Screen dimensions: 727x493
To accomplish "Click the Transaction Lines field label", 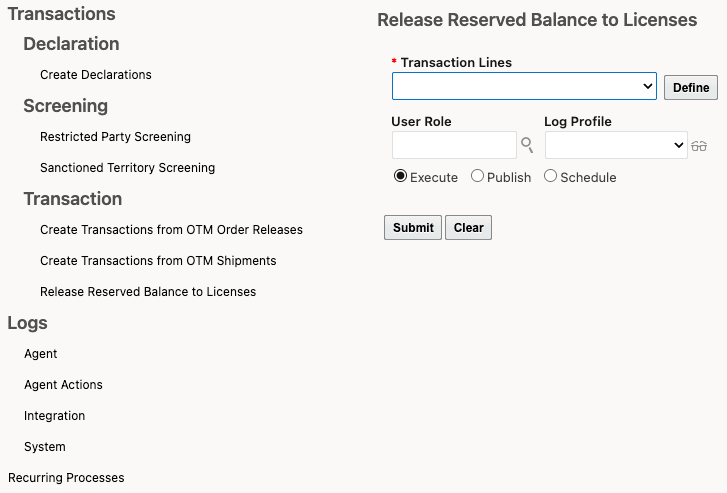I will [456, 63].
